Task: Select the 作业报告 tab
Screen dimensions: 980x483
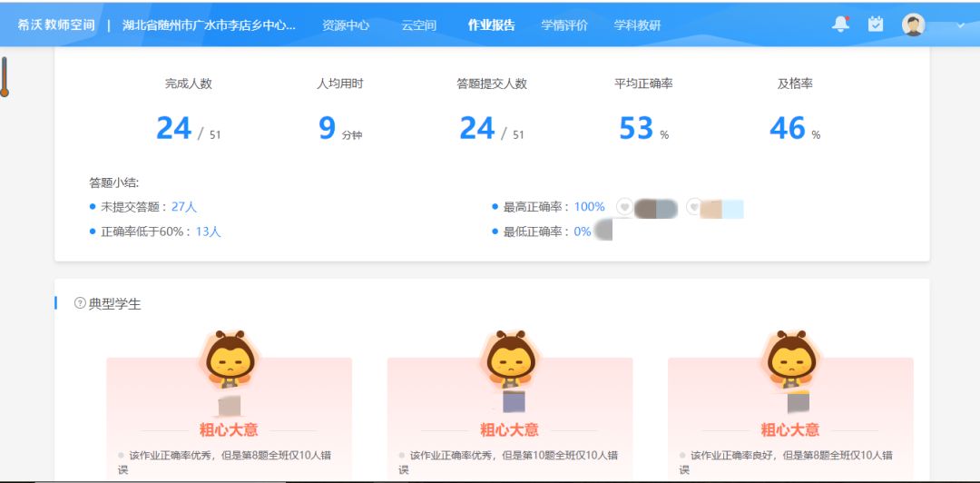Action: 491,25
